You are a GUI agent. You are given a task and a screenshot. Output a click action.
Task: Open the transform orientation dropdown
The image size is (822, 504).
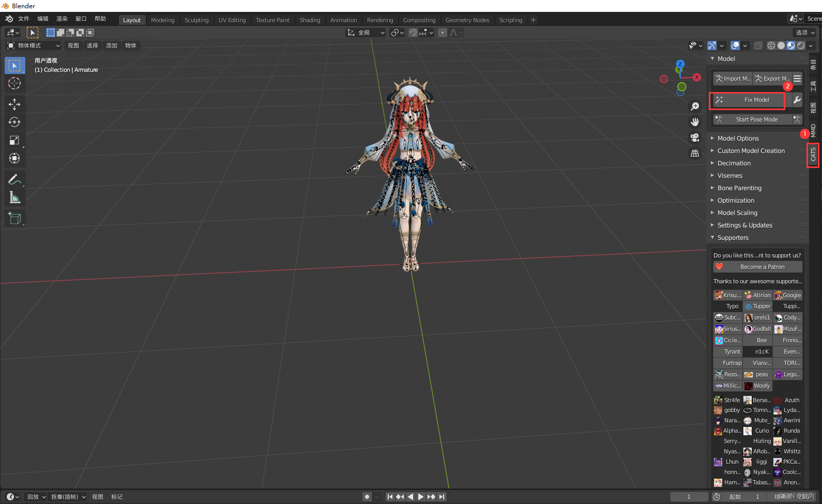pos(366,33)
